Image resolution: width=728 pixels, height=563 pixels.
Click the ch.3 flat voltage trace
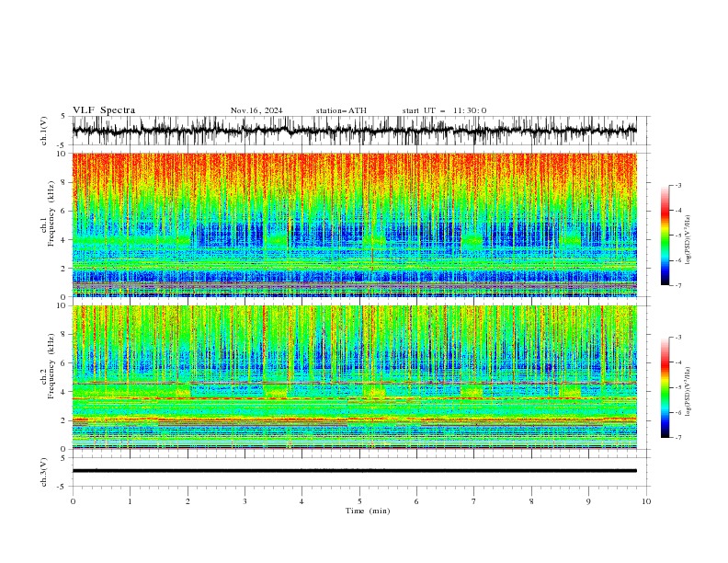coord(354,471)
